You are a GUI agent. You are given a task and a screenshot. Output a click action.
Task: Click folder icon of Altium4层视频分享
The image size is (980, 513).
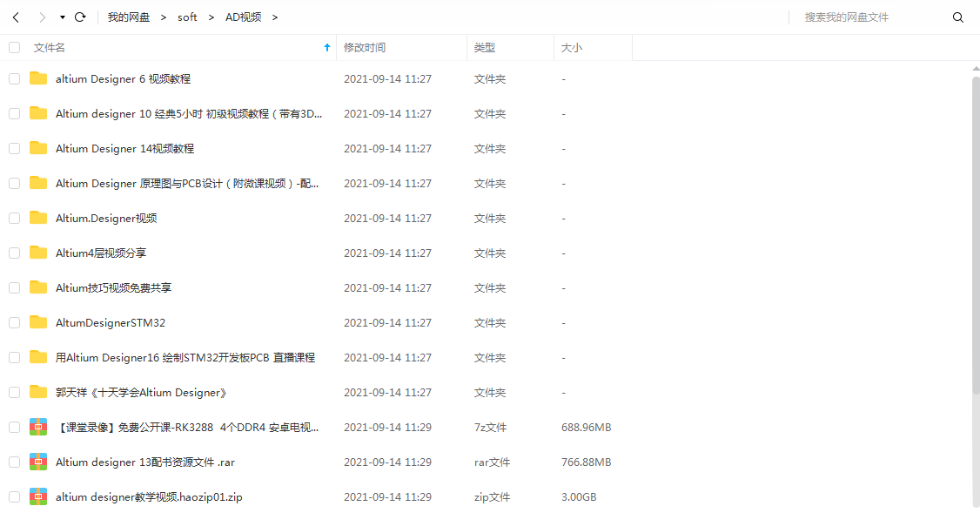coord(38,252)
